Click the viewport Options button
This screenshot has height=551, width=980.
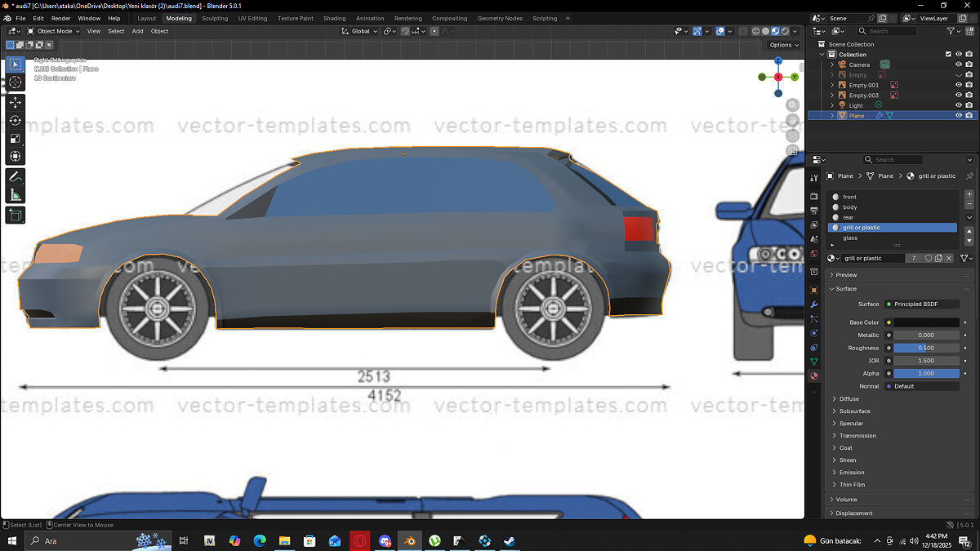782,45
